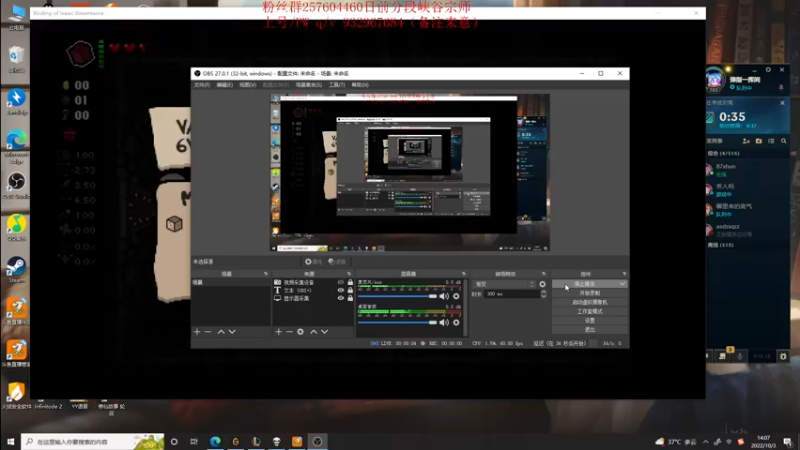Toggle the lock on the 显示器采集 source
This screenshot has height=450, width=800.
(x=350, y=298)
